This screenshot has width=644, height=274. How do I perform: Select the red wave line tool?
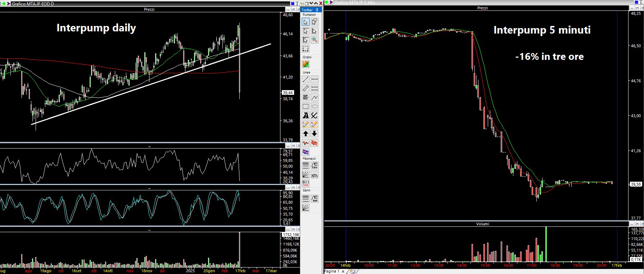[x=306, y=143]
